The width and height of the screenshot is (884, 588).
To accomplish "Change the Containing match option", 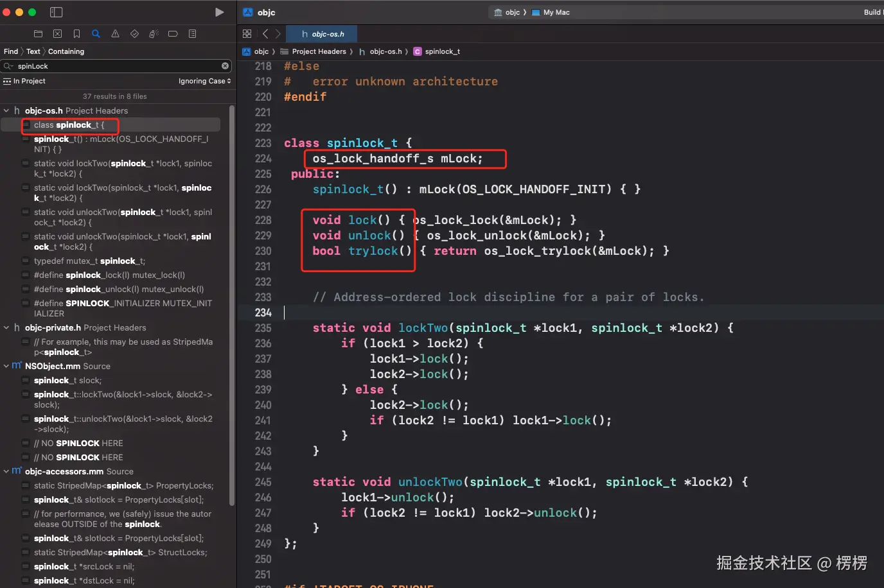I will pyautogui.click(x=66, y=51).
